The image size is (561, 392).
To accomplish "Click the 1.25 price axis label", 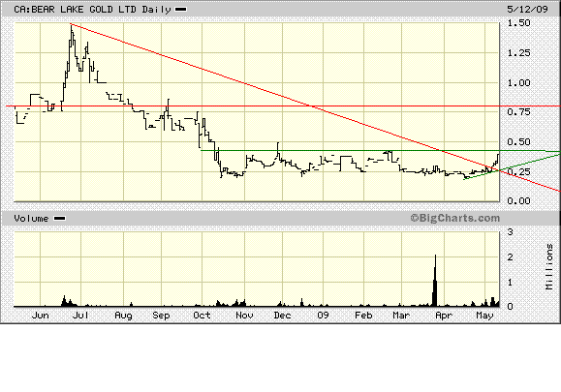I will (518, 53).
